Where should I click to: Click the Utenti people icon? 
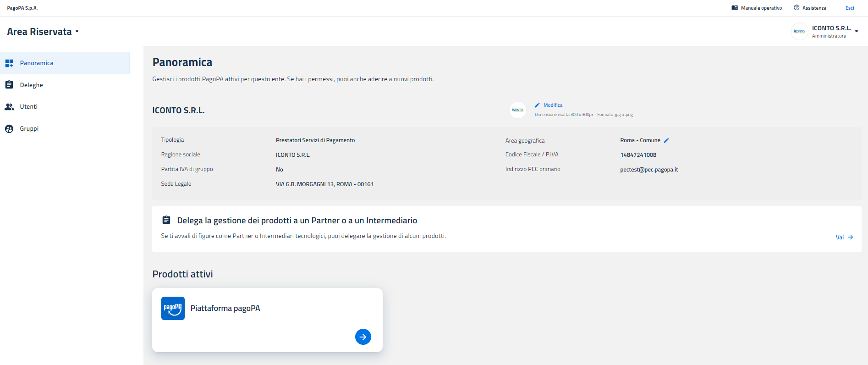tap(9, 107)
